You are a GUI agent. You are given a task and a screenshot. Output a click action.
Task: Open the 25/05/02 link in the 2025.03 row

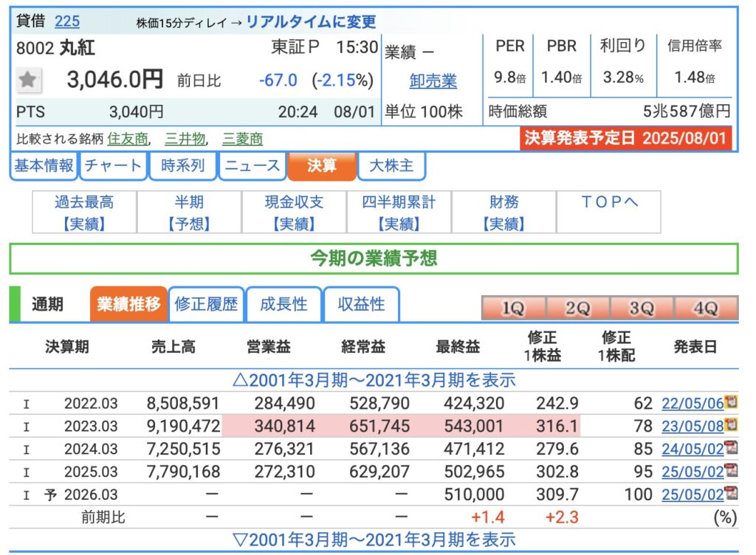[693, 472]
